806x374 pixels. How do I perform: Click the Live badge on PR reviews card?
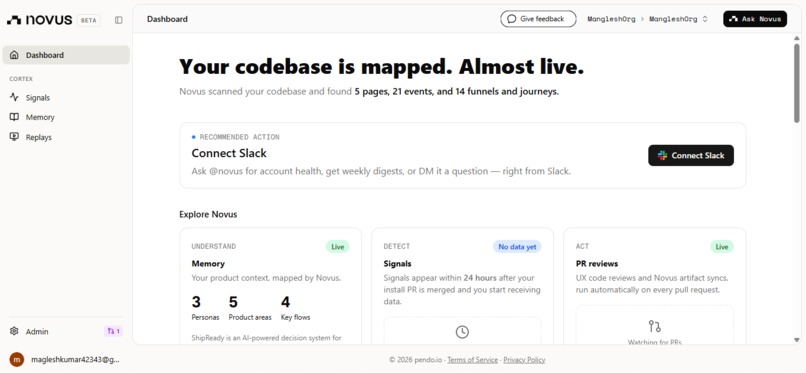pyautogui.click(x=722, y=247)
